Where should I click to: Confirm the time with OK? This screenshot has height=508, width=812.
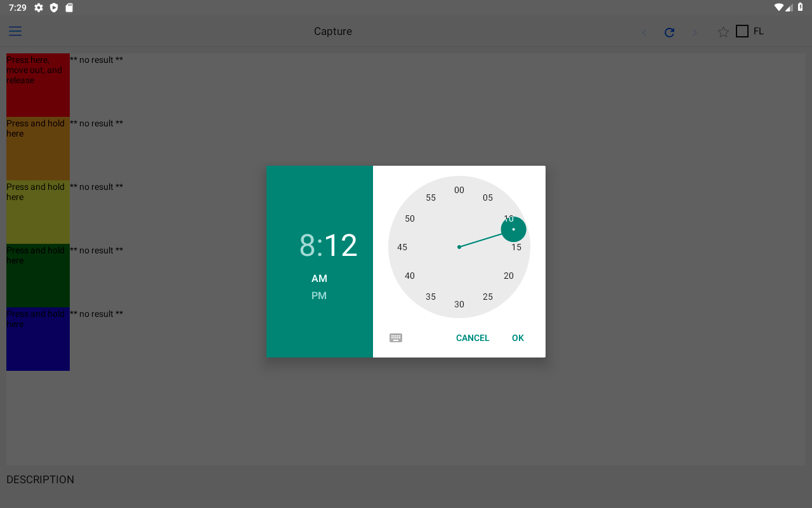pos(518,337)
